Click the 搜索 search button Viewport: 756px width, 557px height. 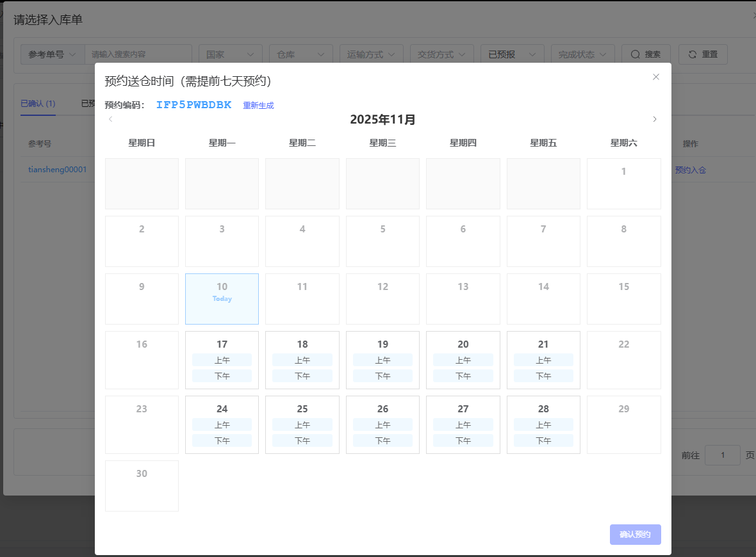(x=646, y=54)
